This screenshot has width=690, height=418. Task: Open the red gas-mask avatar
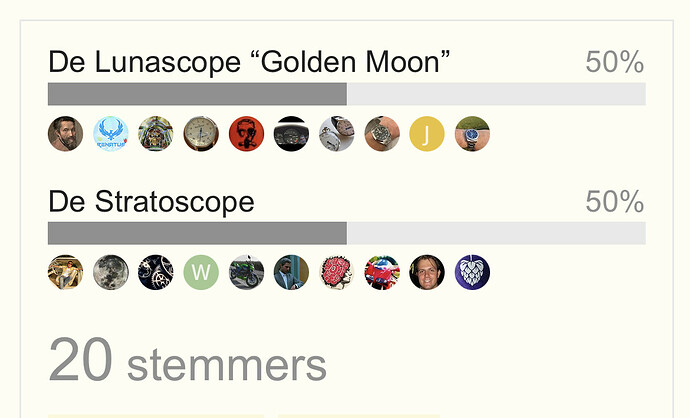(246, 134)
